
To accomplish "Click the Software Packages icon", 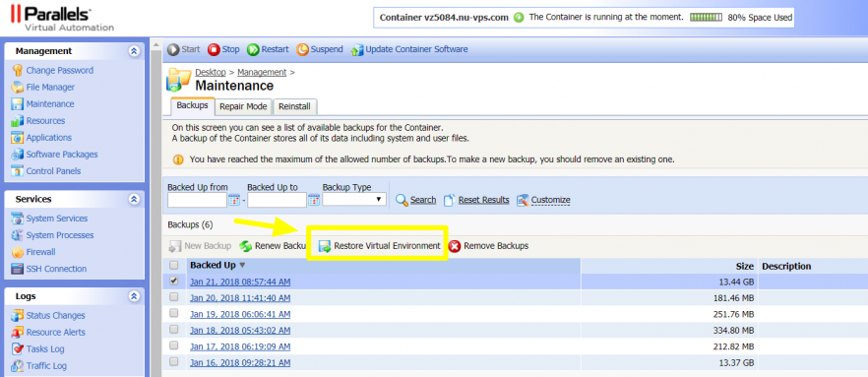I will tap(17, 155).
